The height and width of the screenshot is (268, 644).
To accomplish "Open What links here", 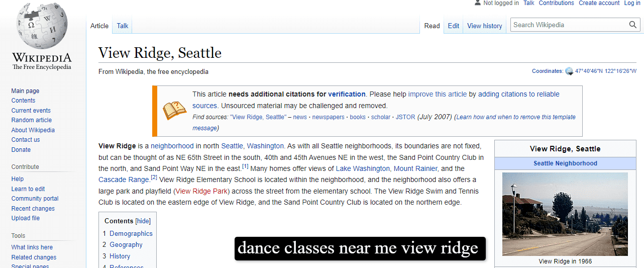I will point(32,247).
